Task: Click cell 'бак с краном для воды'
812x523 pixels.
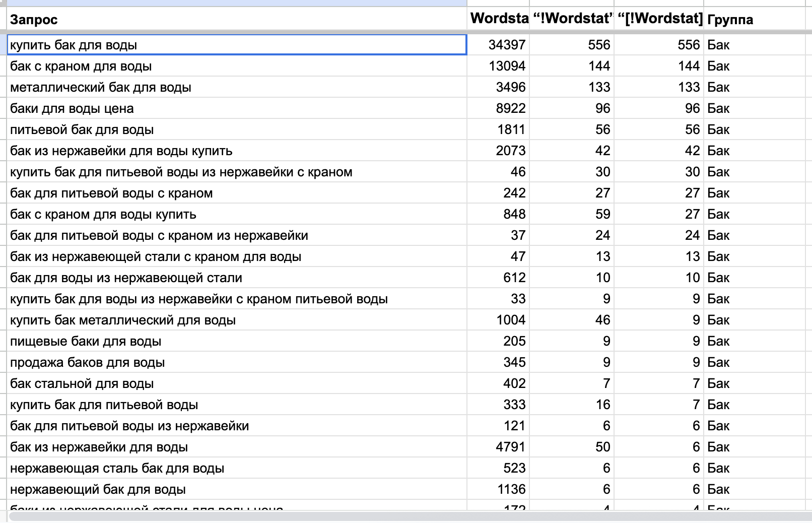Action: [x=237, y=66]
